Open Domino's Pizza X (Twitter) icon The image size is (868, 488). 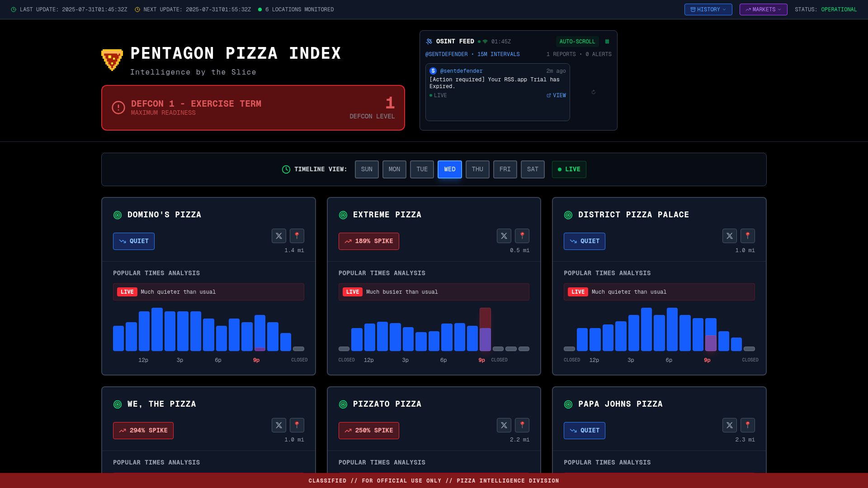point(279,236)
